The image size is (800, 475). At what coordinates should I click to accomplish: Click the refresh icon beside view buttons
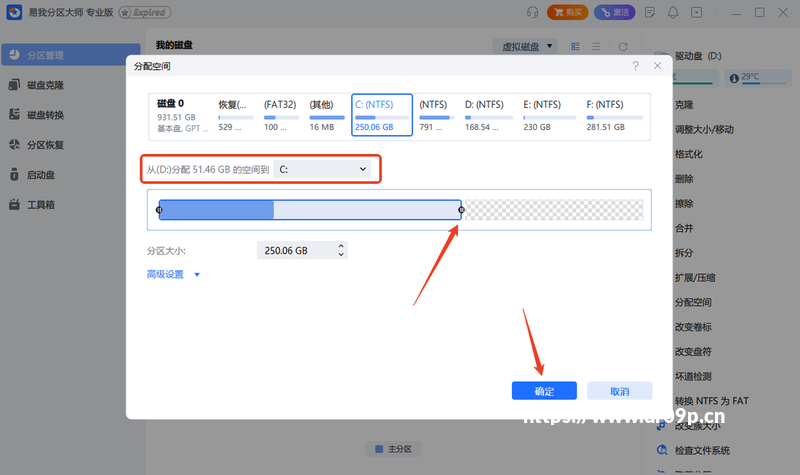tap(623, 46)
